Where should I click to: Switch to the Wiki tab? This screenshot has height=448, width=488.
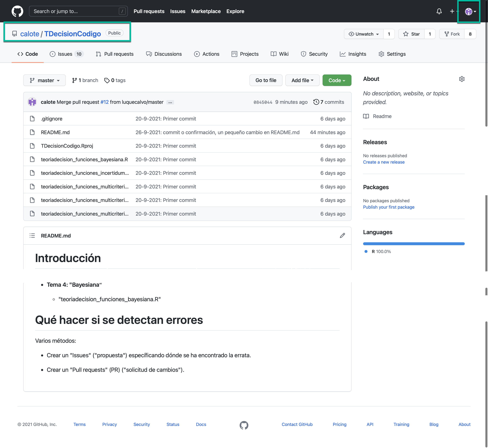279,54
